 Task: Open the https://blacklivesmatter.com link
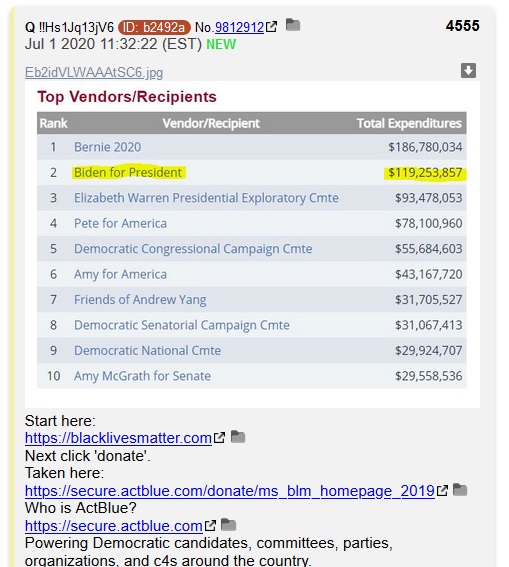[118, 438]
